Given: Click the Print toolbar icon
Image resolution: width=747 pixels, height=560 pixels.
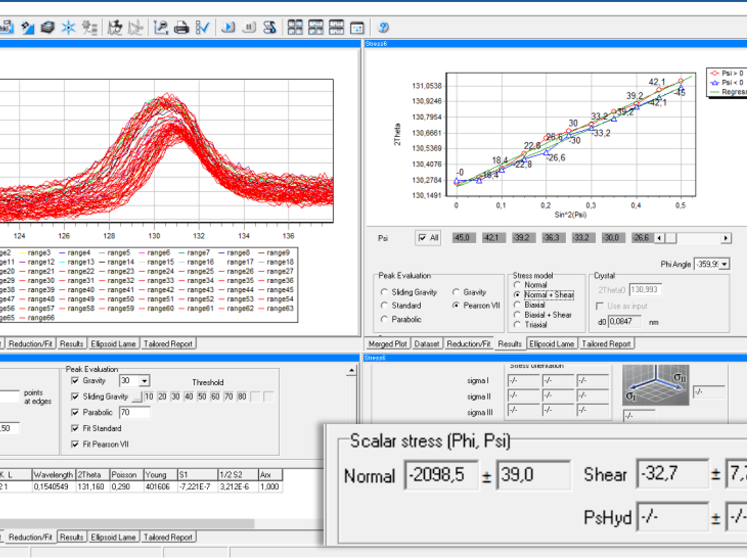Looking at the screenshot, I should [x=181, y=28].
